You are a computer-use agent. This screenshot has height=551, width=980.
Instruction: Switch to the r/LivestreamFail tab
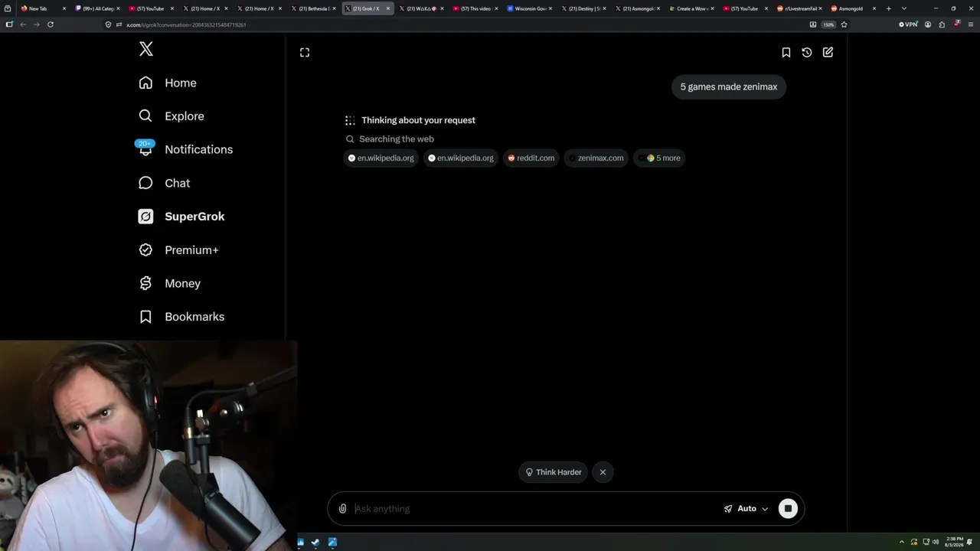coord(800,8)
